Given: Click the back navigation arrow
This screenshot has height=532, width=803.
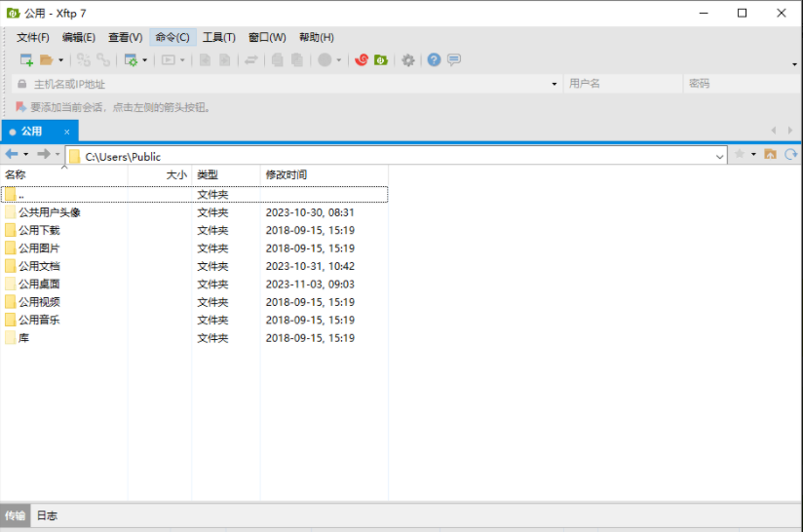Looking at the screenshot, I should click(12, 155).
